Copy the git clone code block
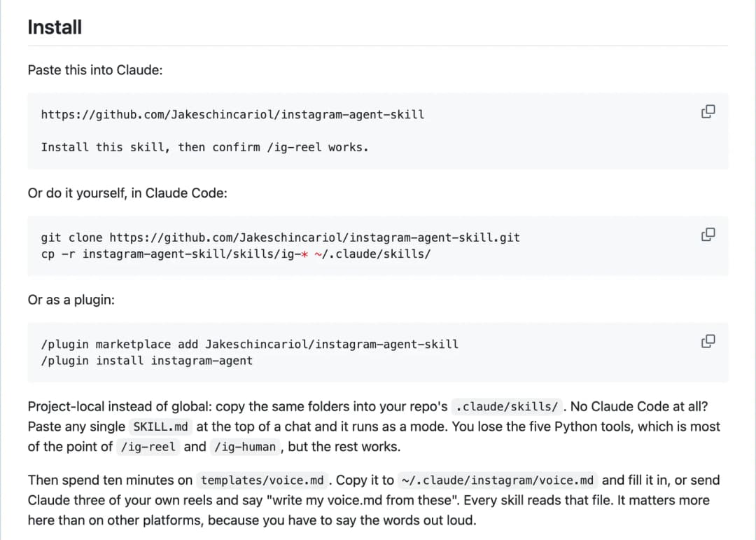This screenshot has height=540, width=756. point(708,235)
